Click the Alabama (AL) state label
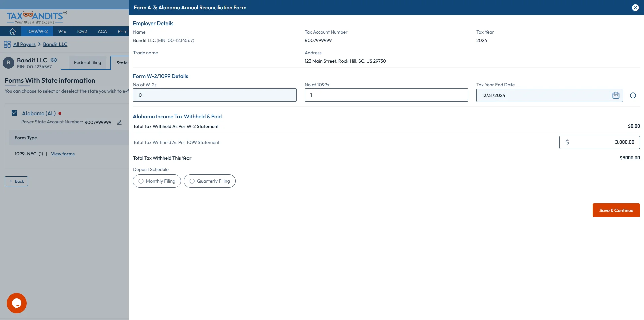644x320 pixels. (x=39, y=113)
